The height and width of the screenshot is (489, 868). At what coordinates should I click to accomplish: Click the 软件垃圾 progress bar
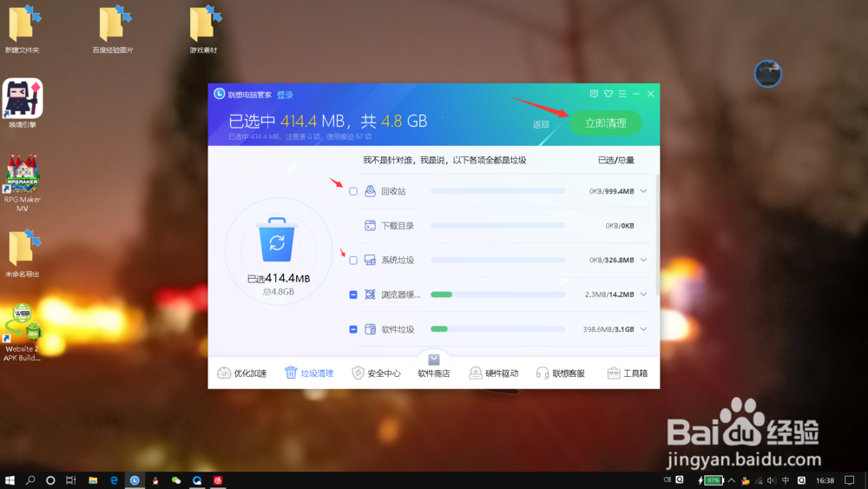tap(497, 329)
